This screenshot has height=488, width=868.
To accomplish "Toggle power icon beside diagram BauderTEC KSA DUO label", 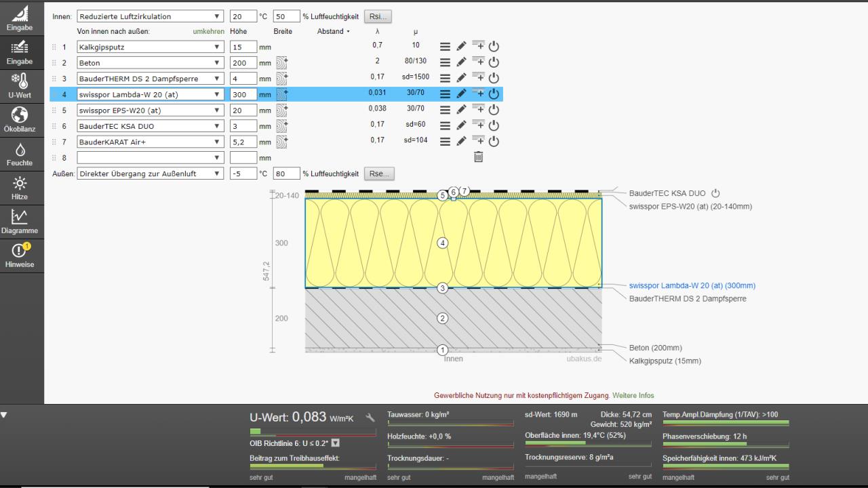I will 715,193.
